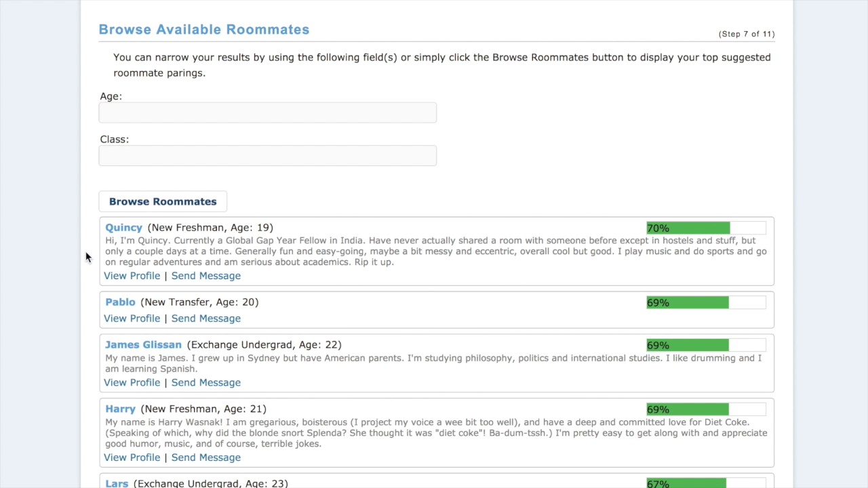868x488 pixels.
Task: Open Harry's name link
Action: pos(120,409)
